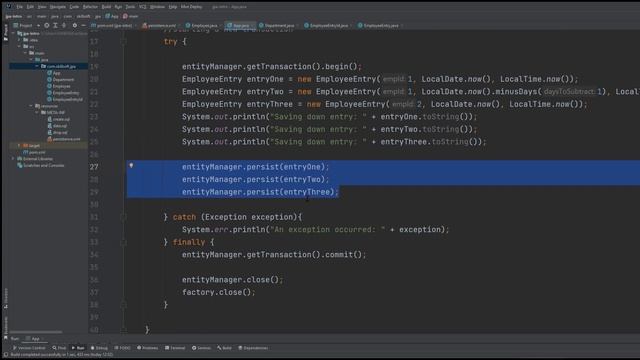Collapse the META-INF folder
640x360 pixels.
[x=37, y=112]
